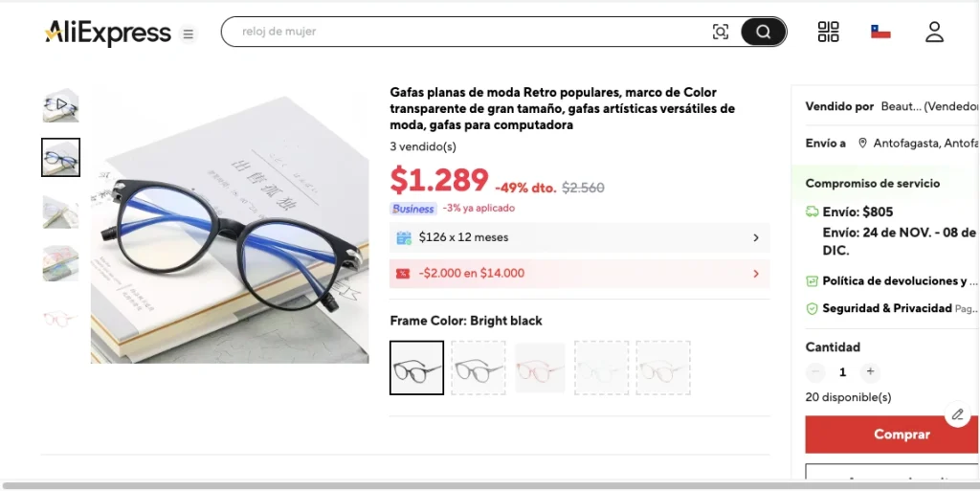The width and height of the screenshot is (980, 491).
Task: Click the floating edit pencil icon
Action: pyautogui.click(x=957, y=414)
